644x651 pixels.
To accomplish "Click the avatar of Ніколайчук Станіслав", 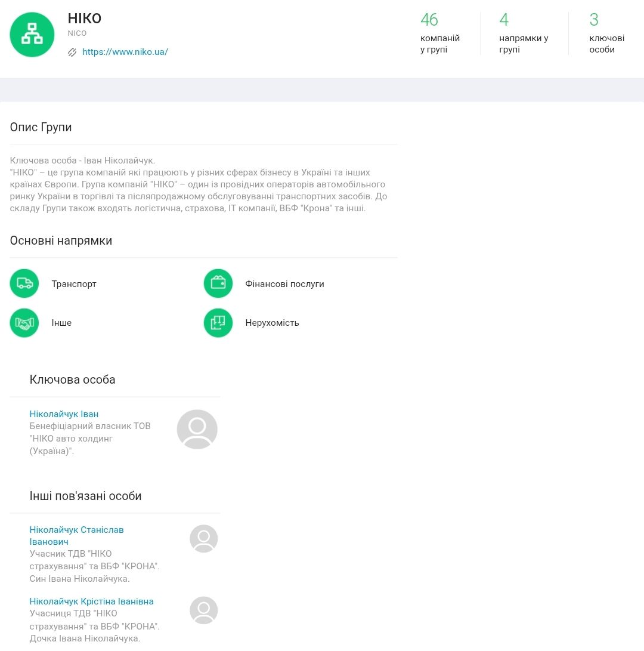I will point(203,539).
